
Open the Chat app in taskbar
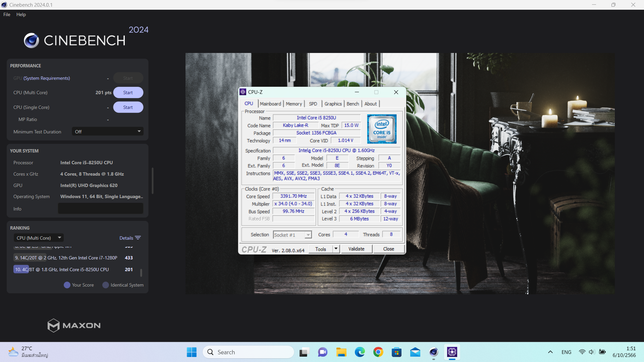[x=323, y=352]
